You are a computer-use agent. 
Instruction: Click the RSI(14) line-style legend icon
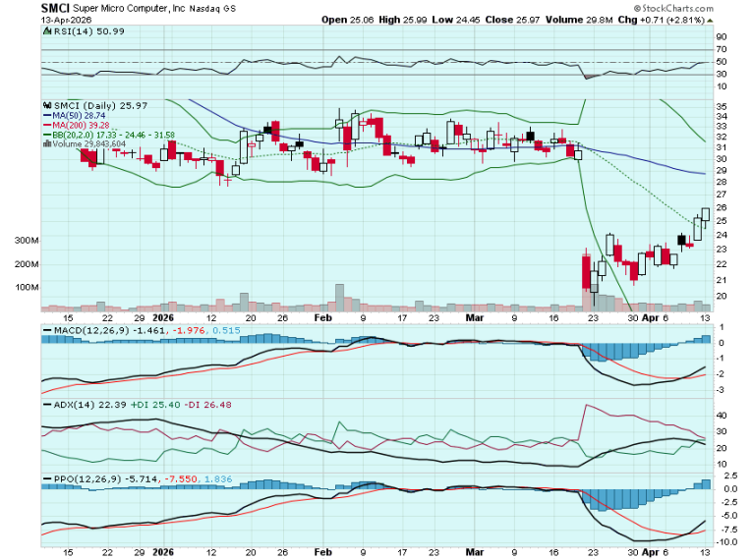tap(45, 31)
